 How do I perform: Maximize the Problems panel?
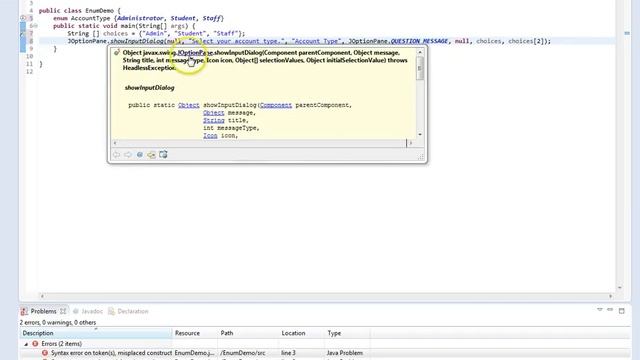(x=622, y=311)
